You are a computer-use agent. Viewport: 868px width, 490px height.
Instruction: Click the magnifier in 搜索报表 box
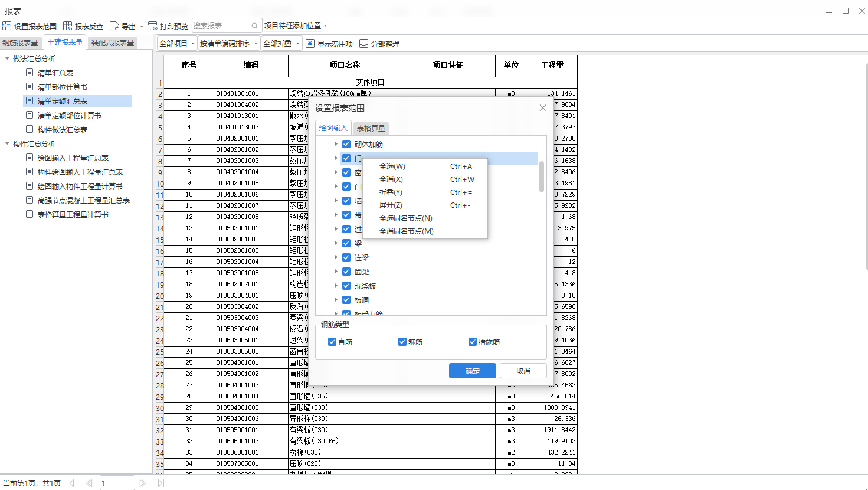click(255, 26)
